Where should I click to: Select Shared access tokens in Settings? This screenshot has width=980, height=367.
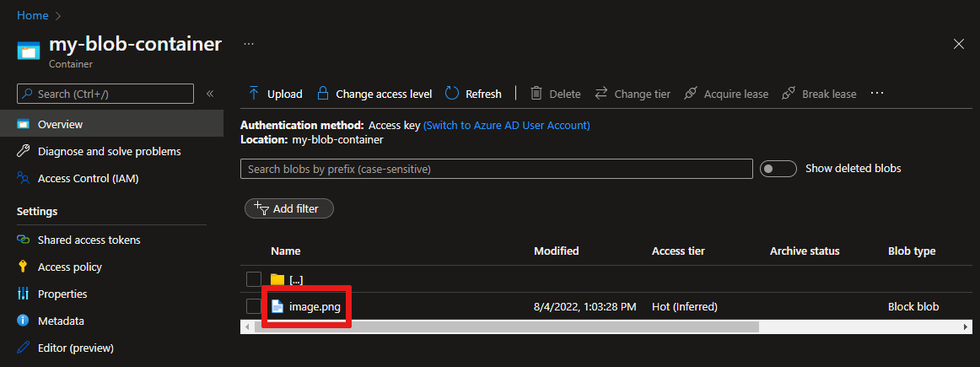[89, 240]
